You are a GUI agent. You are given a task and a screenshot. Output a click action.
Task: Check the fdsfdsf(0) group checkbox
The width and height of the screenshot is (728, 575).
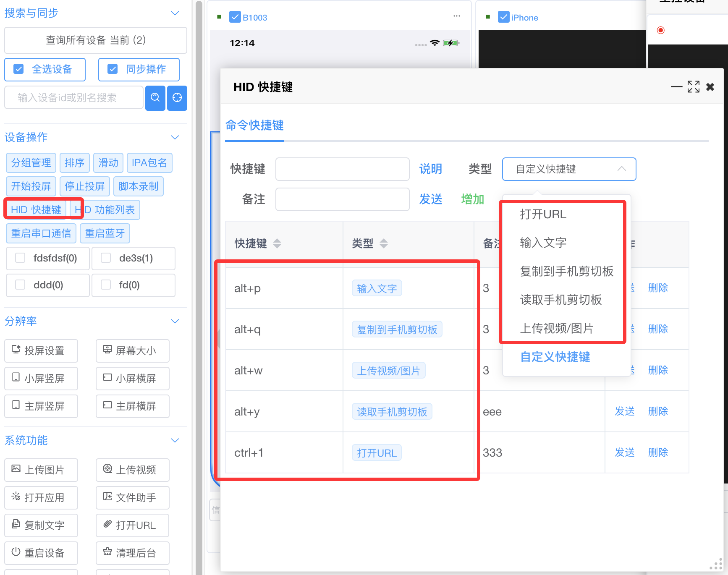pos(20,258)
